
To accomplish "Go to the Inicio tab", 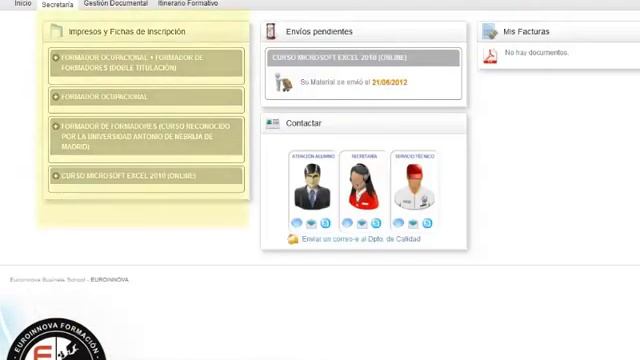I will click(x=23, y=3).
